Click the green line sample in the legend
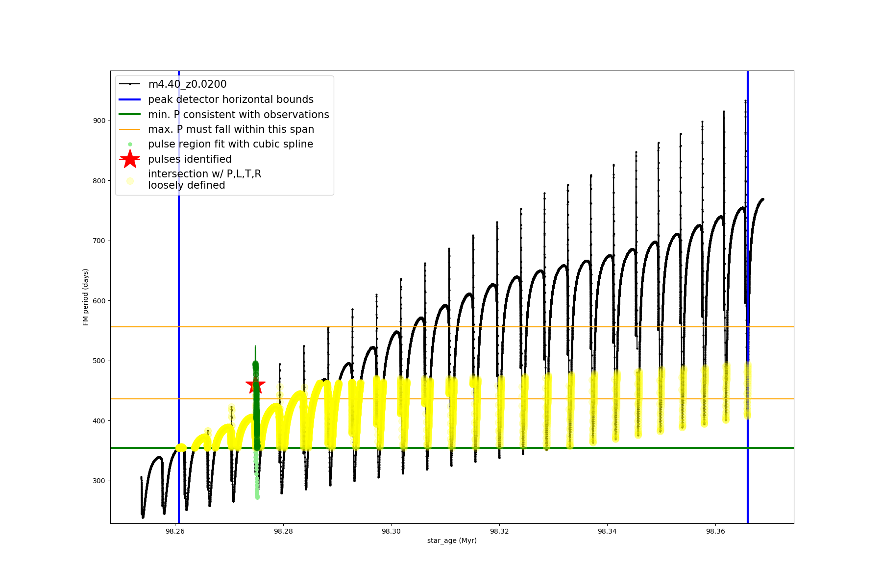This screenshot has width=882, height=588. pyautogui.click(x=130, y=115)
